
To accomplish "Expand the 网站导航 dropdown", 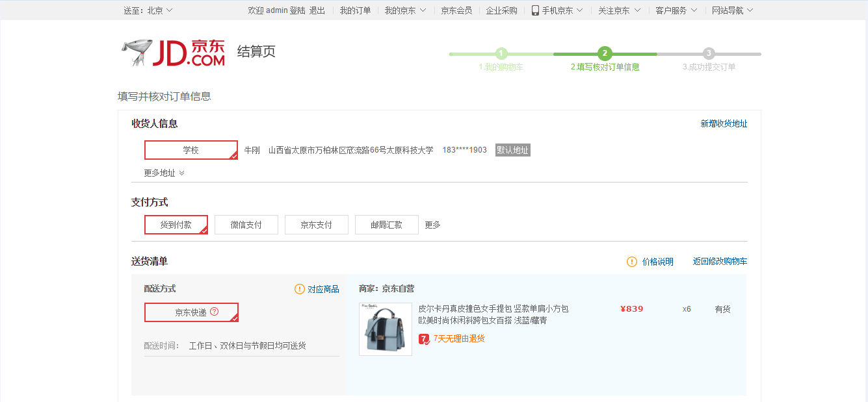I will pos(733,10).
